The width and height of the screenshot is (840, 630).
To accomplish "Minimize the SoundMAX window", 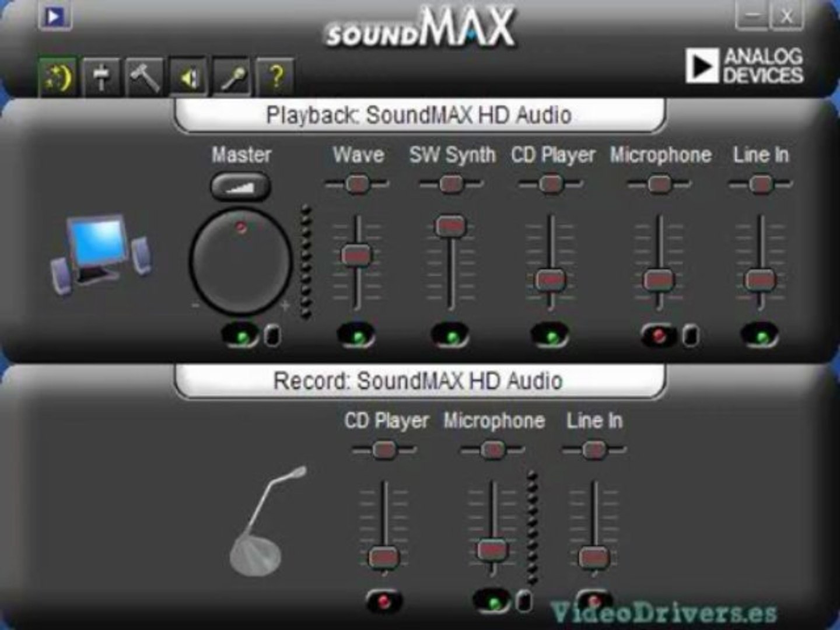I will [751, 15].
